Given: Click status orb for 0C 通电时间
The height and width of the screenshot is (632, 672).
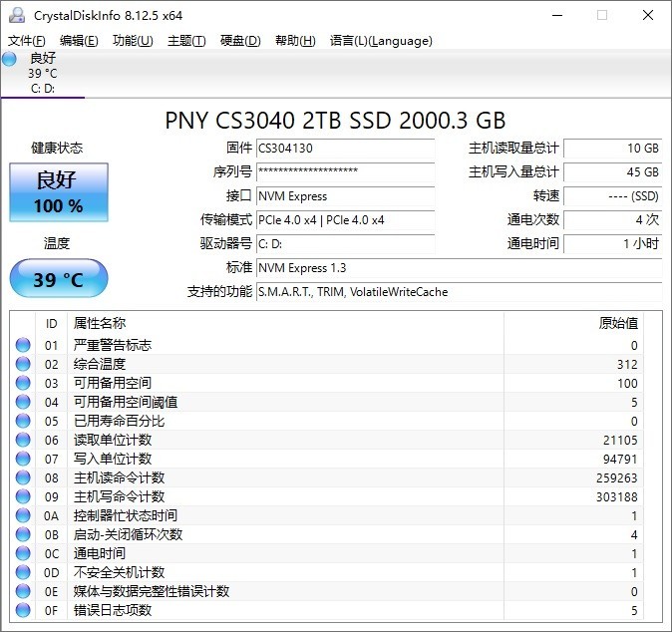Looking at the screenshot, I should pos(23,553).
